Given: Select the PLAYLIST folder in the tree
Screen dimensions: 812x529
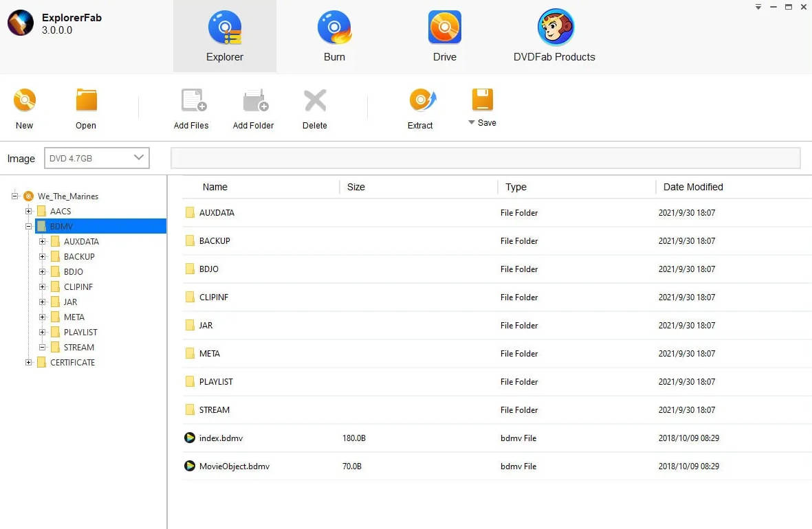Looking at the screenshot, I should coord(80,333).
